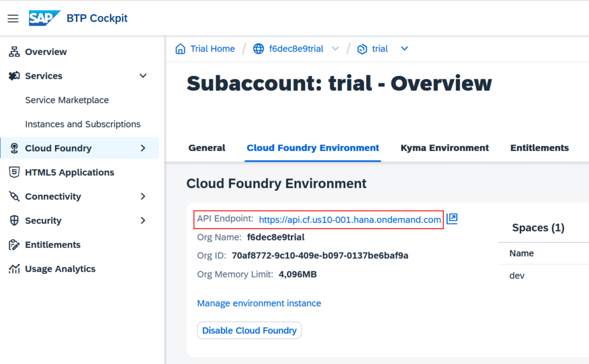
Task: Open HTML5 Applications in sidebar
Action: point(70,172)
